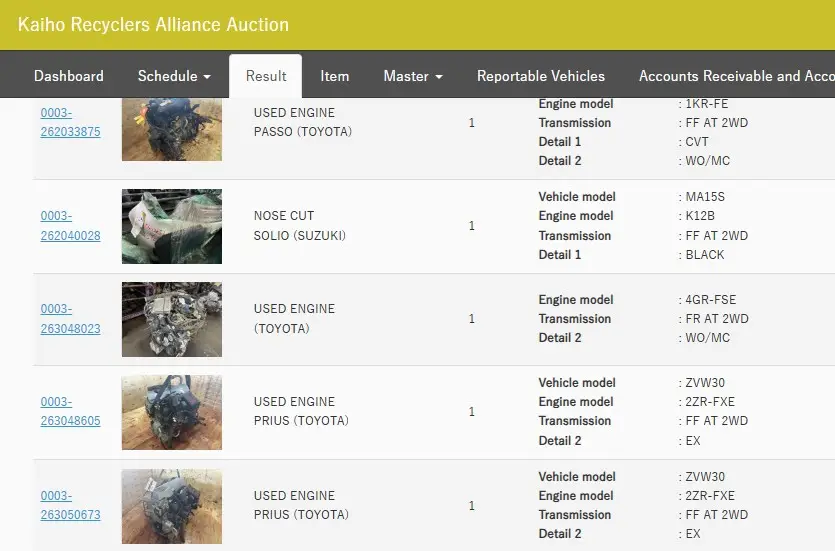Click the NOSE CUT SOLIO (SUZUKI) item name
The width and height of the screenshot is (835, 551).
tap(300, 226)
